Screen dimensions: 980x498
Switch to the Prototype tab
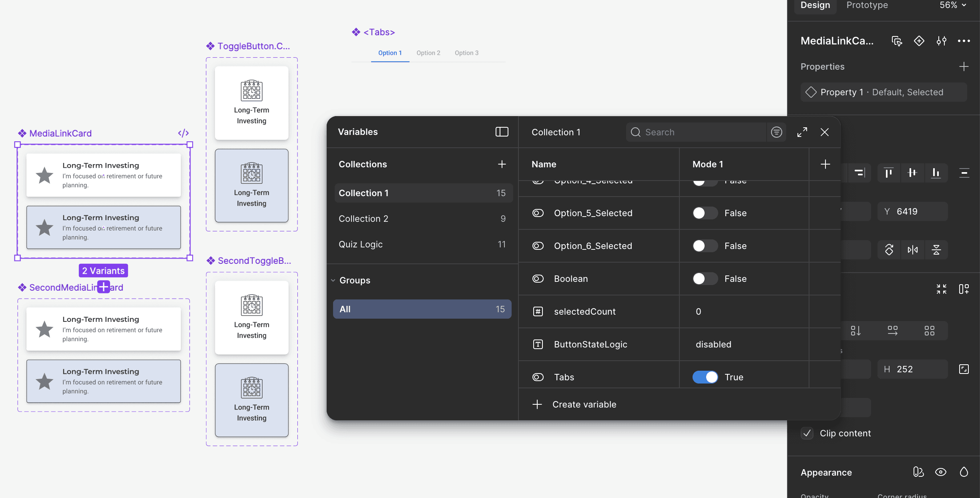(867, 5)
